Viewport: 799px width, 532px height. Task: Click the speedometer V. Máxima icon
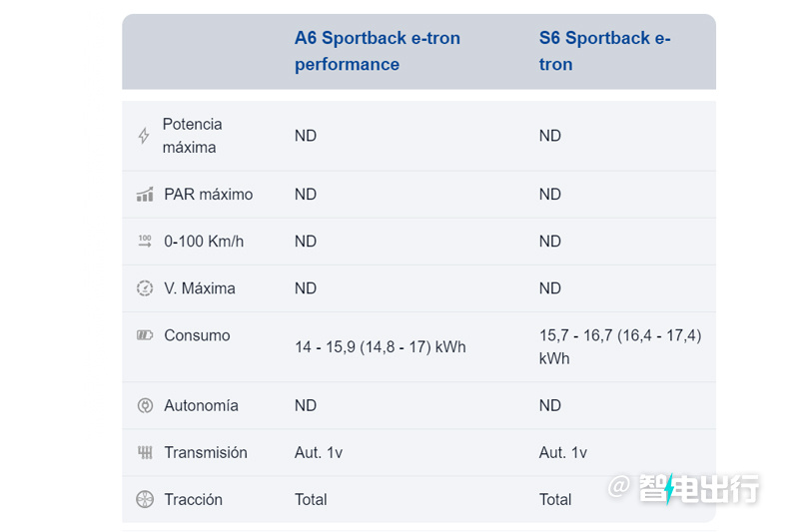click(145, 288)
